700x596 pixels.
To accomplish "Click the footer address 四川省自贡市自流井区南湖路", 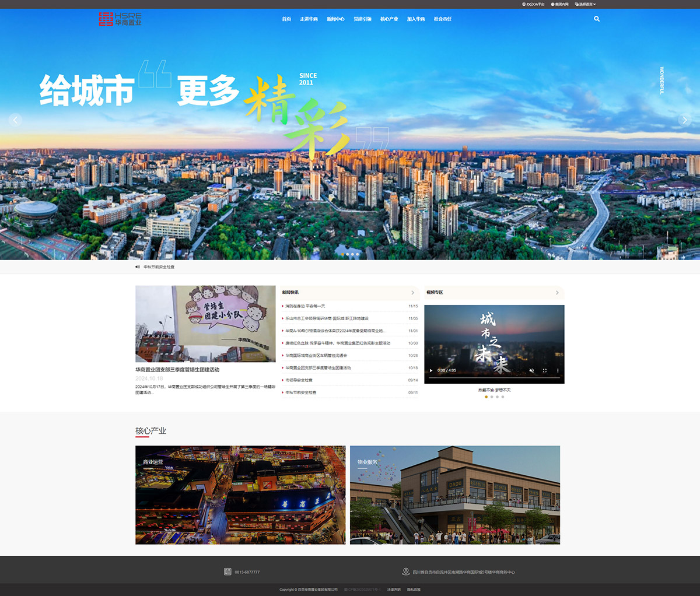I will coord(464,573).
